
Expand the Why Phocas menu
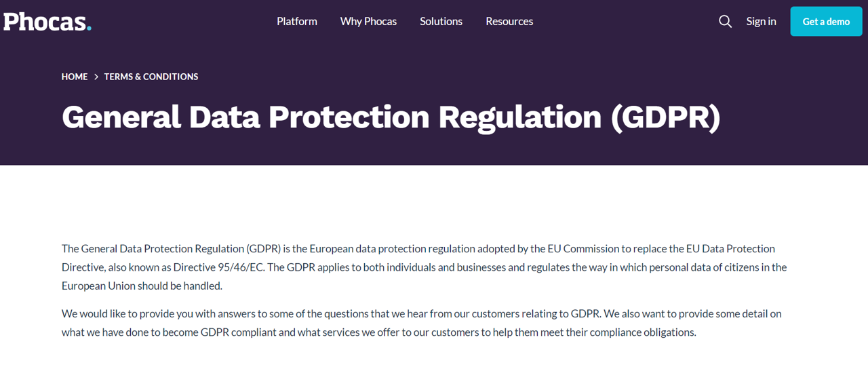(368, 22)
